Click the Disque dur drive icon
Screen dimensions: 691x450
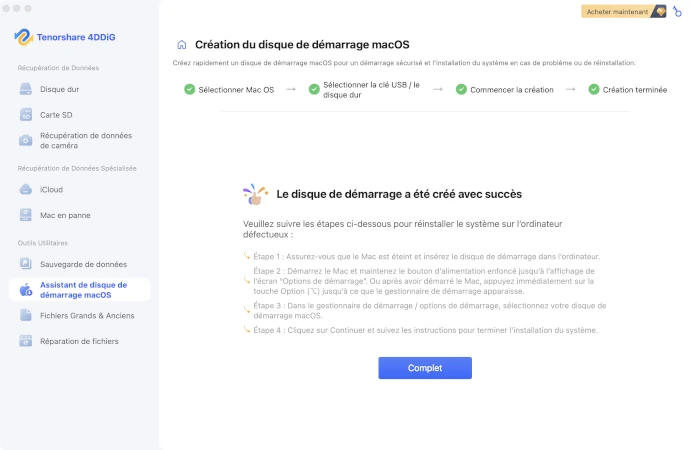[26, 89]
